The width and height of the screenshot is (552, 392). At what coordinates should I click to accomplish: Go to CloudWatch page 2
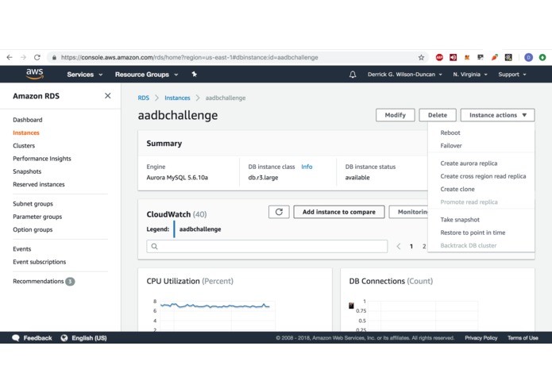click(424, 246)
